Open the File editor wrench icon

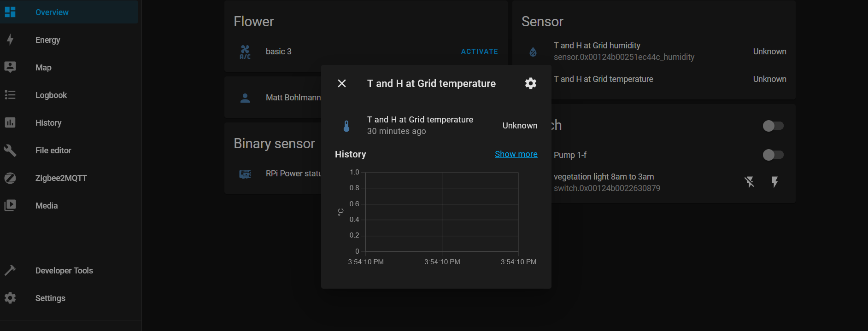pos(10,151)
